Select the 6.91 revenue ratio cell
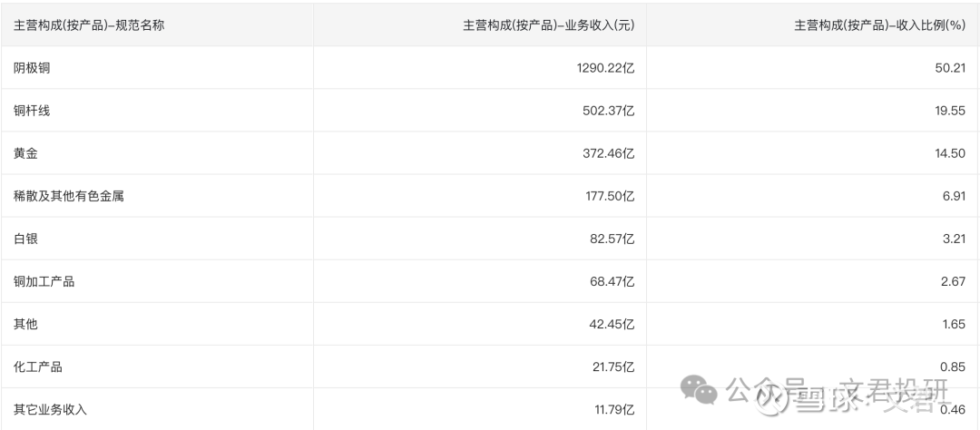The image size is (980, 430). 951,196
